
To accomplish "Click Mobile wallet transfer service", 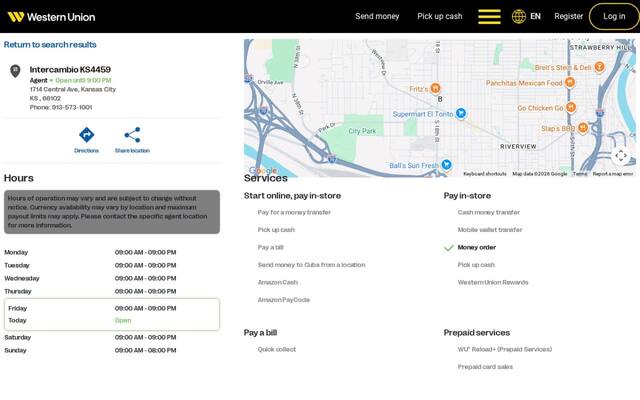I will [x=490, y=230].
